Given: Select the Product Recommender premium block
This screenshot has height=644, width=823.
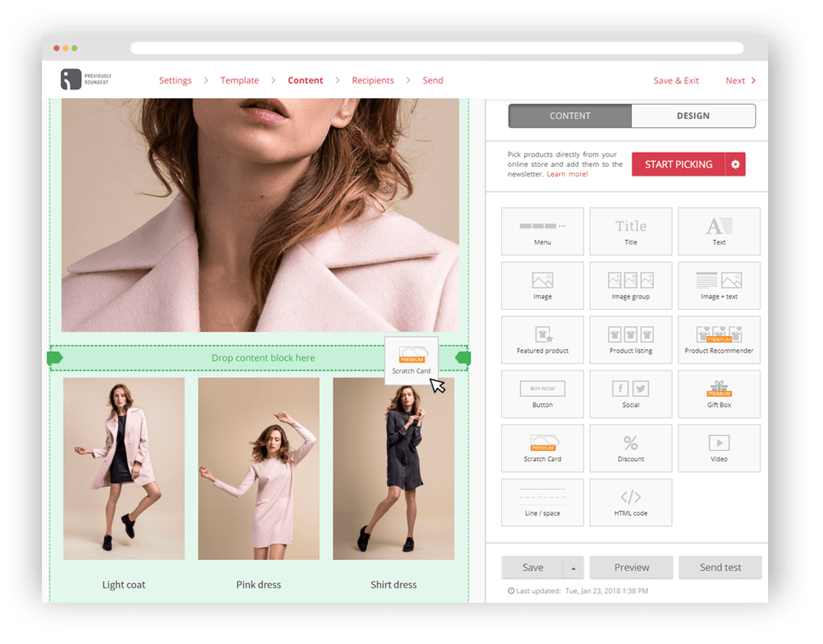Looking at the screenshot, I should pyautogui.click(x=719, y=340).
